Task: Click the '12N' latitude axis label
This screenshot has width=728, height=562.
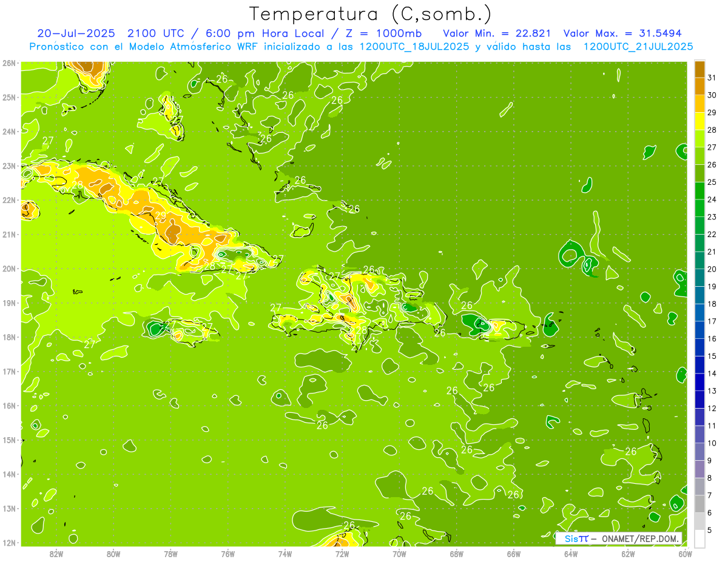Action: 9,543
